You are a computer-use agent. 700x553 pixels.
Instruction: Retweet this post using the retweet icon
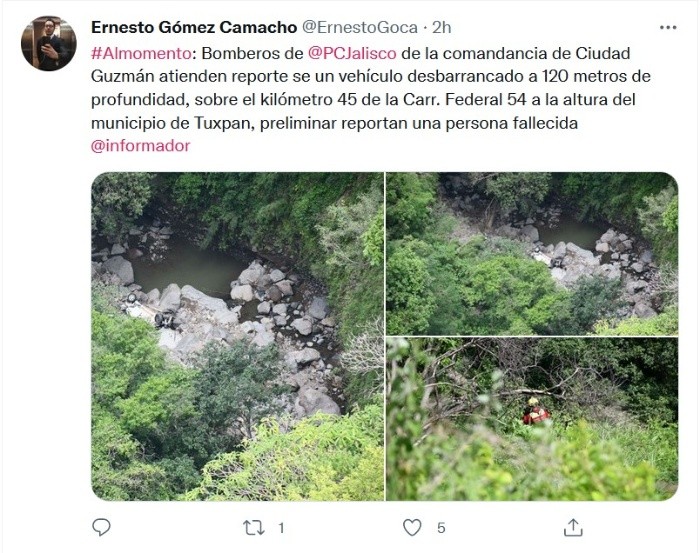[254, 526]
